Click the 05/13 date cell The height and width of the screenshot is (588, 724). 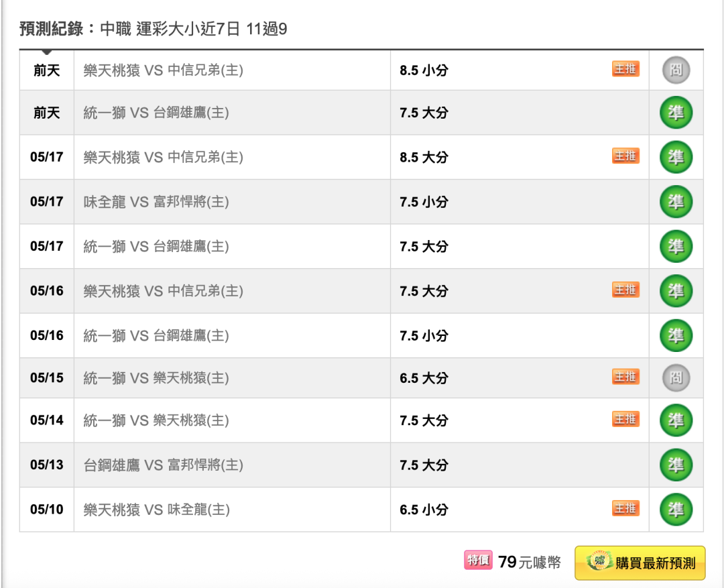pos(47,465)
